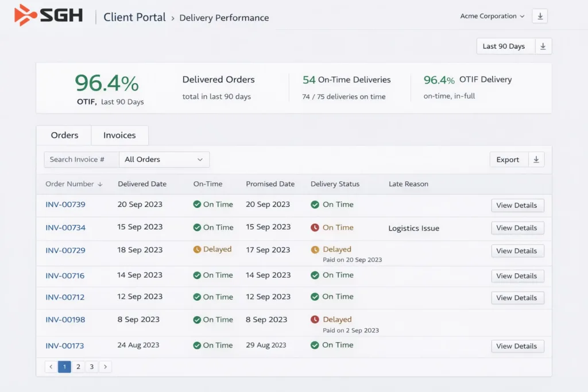Click the download icon beside Acme Corporation
588x392 pixels.
tap(540, 16)
